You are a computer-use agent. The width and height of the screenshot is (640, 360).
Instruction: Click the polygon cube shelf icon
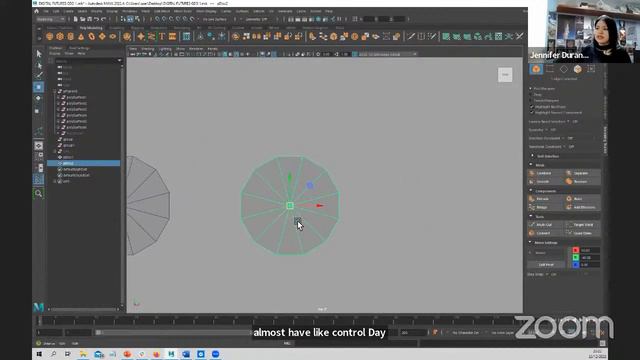(60, 37)
